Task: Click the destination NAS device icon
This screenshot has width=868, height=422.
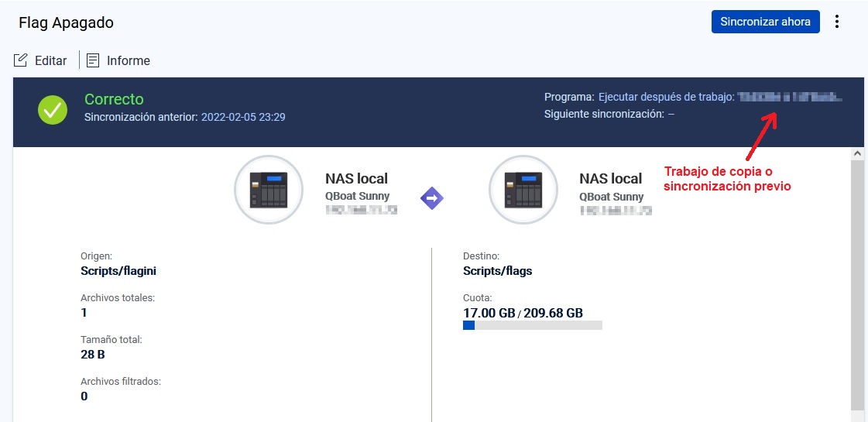Action: coord(523,190)
